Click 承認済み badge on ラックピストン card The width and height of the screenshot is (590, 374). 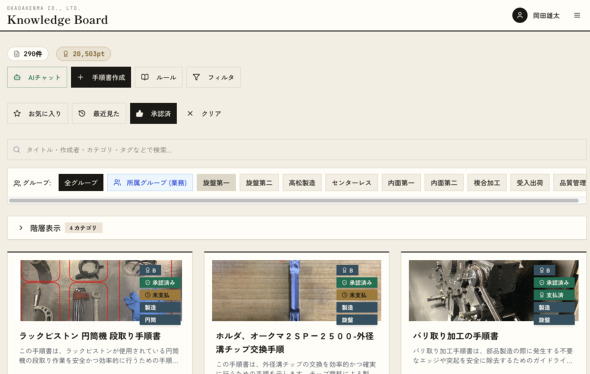point(160,283)
